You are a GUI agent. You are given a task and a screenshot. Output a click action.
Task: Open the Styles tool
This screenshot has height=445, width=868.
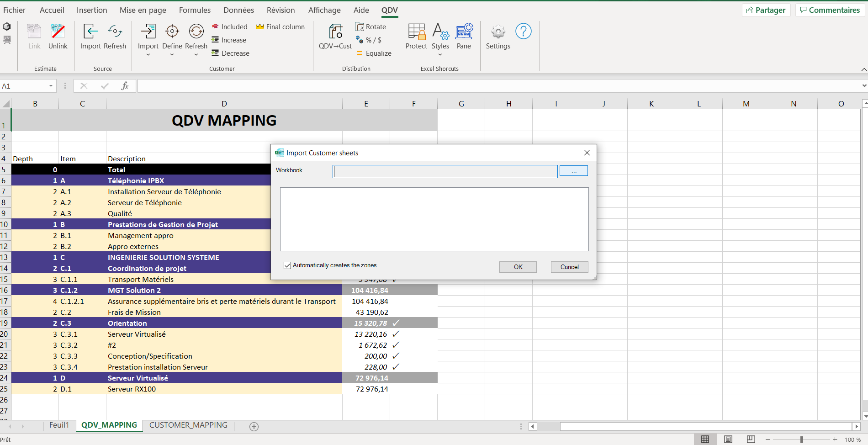440,31
